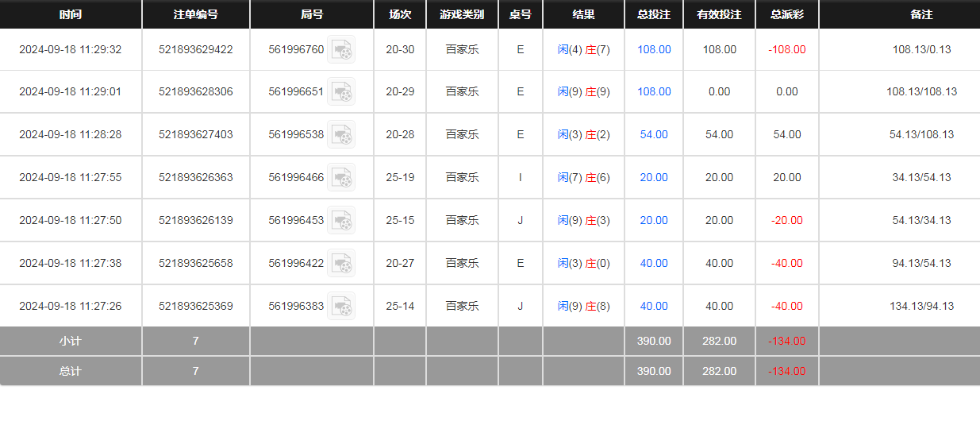Open the 108.00 bet link at 11:29:01
Image resolution: width=980 pixels, height=425 pixels.
(654, 92)
